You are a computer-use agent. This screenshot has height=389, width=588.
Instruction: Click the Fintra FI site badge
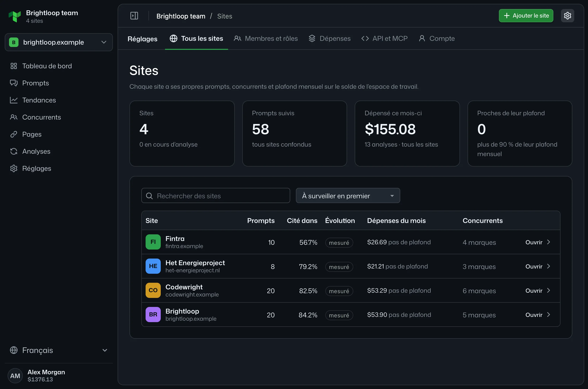153,242
